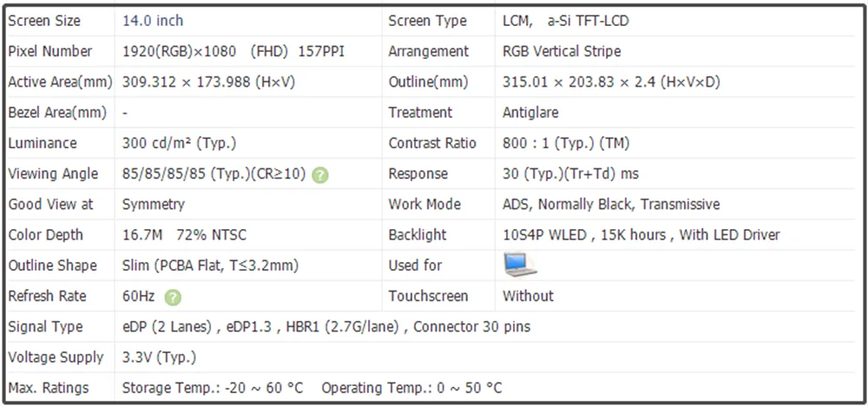Image resolution: width=868 pixels, height=406 pixels.
Task: Click the Symmetry value in Good View at row
Action: coord(153,205)
